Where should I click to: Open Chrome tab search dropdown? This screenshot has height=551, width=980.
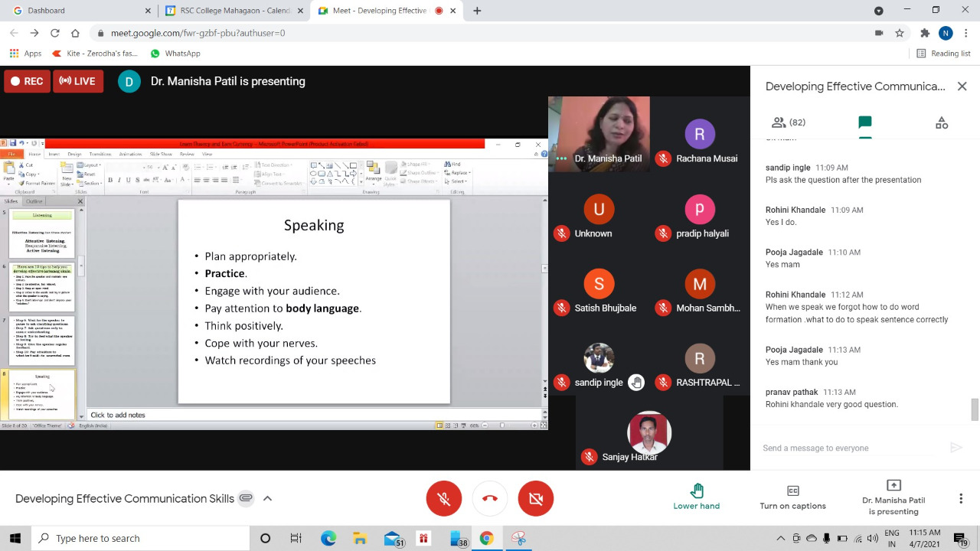[879, 11]
